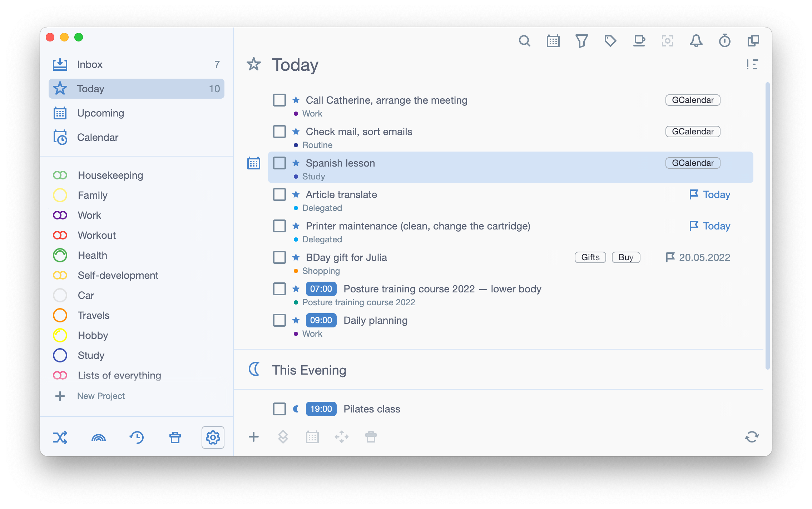Click the calendar icon in bottom task toolbar
The height and width of the screenshot is (509, 812).
pyautogui.click(x=312, y=437)
